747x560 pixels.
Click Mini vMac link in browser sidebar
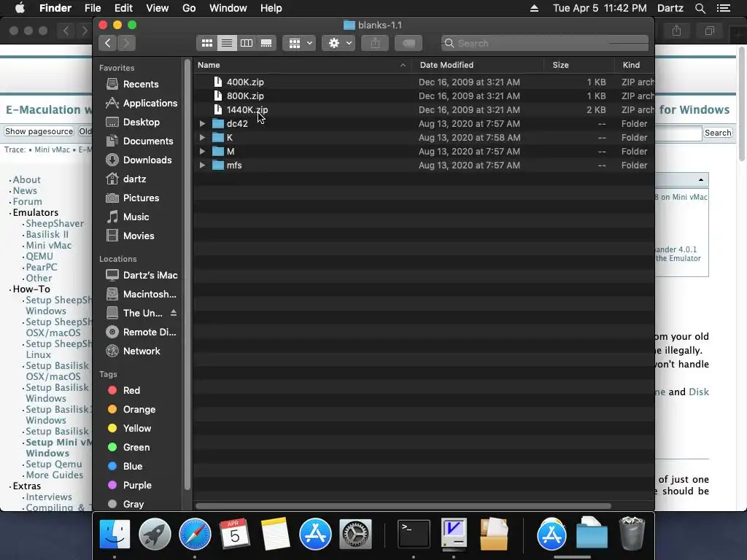click(x=49, y=245)
